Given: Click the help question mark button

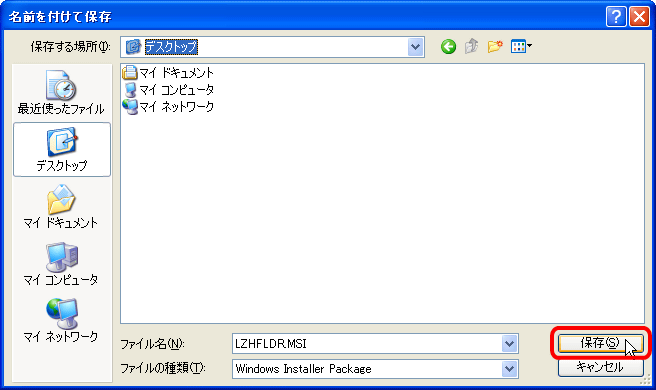Looking at the screenshot, I should [x=616, y=17].
